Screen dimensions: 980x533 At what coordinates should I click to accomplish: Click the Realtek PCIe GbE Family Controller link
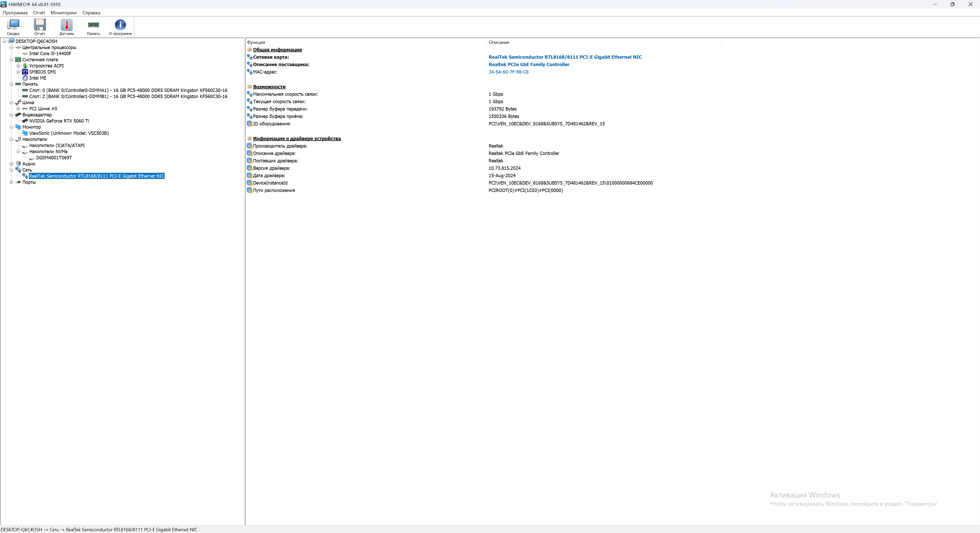529,65
